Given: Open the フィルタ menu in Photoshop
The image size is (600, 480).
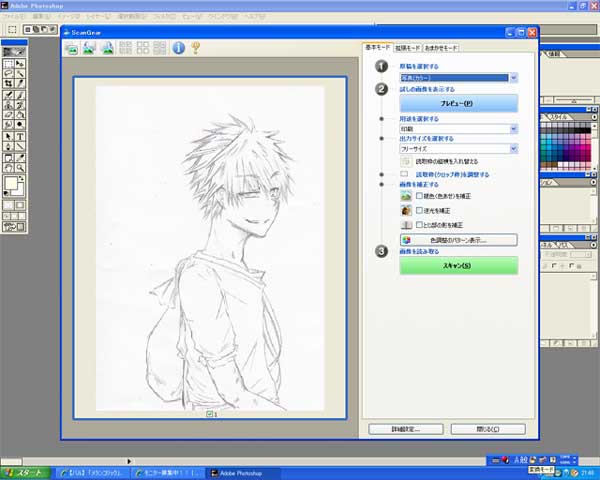Looking at the screenshot, I should (164, 16).
